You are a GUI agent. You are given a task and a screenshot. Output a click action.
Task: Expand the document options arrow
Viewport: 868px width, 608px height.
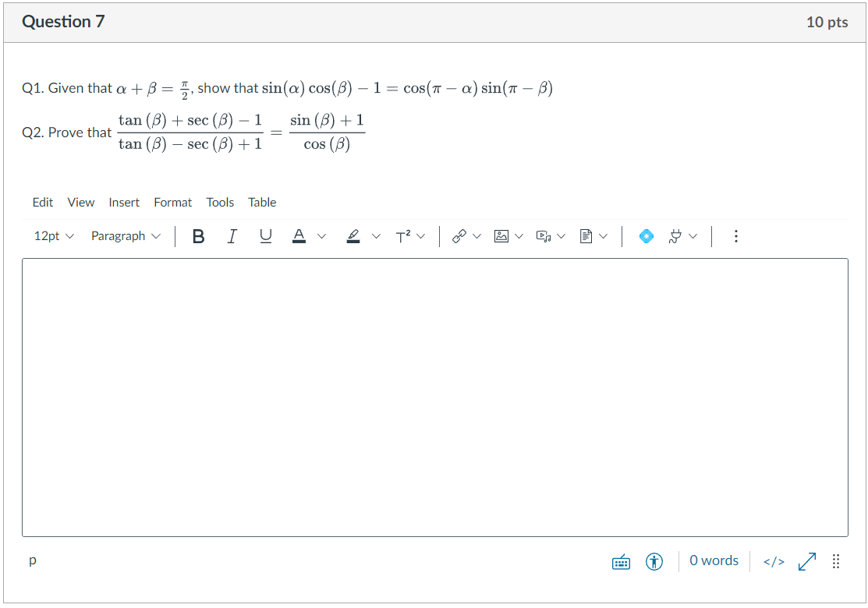(x=604, y=236)
